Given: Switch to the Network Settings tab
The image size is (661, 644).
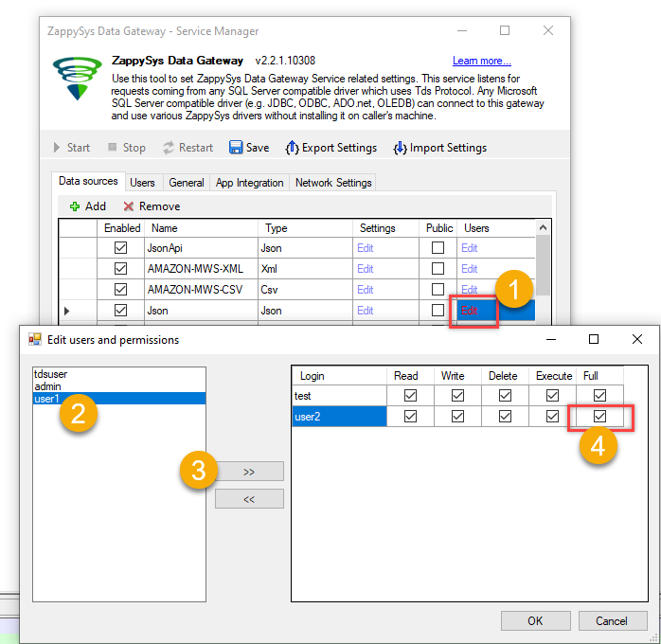Looking at the screenshot, I should click(333, 183).
